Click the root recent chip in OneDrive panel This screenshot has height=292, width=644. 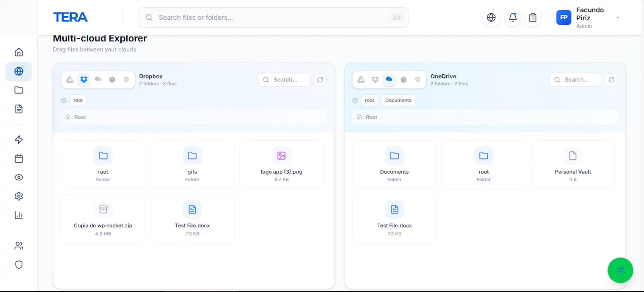(x=369, y=100)
